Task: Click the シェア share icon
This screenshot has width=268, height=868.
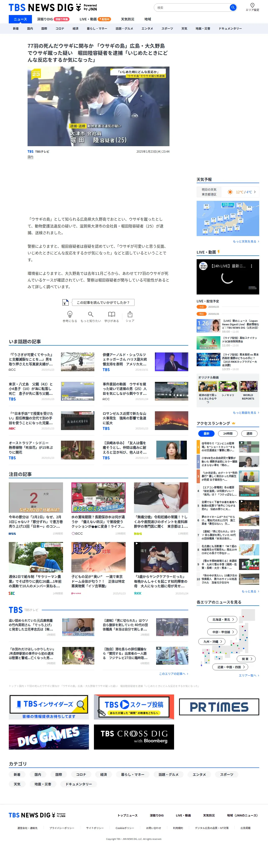Action: pos(130,314)
